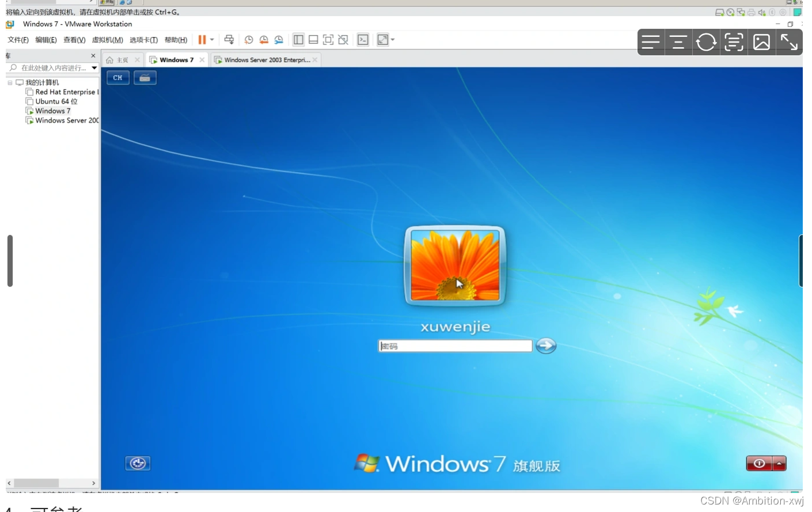Click the stretch guest display icon
This screenshot has width=812, height=512.
point(383,40)
